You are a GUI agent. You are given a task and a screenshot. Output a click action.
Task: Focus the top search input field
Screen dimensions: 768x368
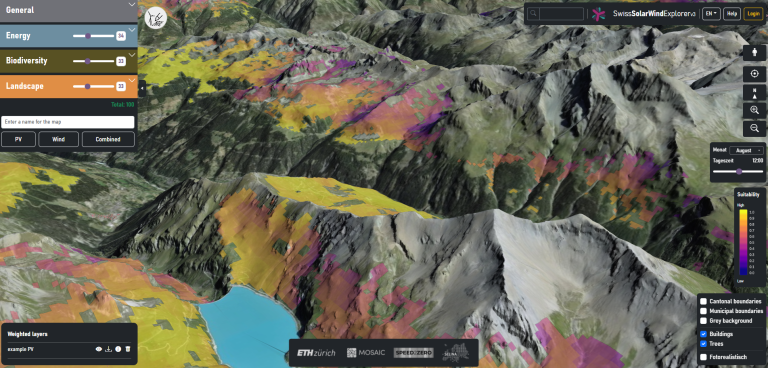coord(561,14)
